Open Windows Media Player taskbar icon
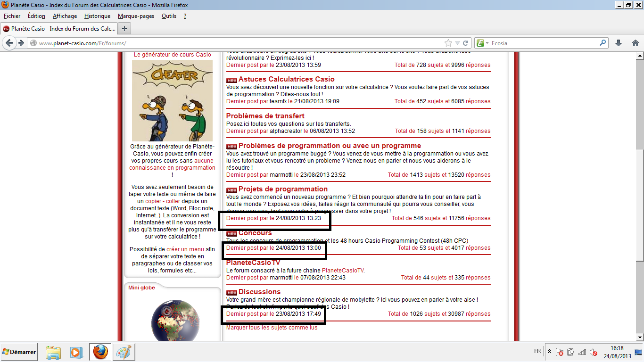The width and height of the screenshot is (644, 362). click(75, 352)
